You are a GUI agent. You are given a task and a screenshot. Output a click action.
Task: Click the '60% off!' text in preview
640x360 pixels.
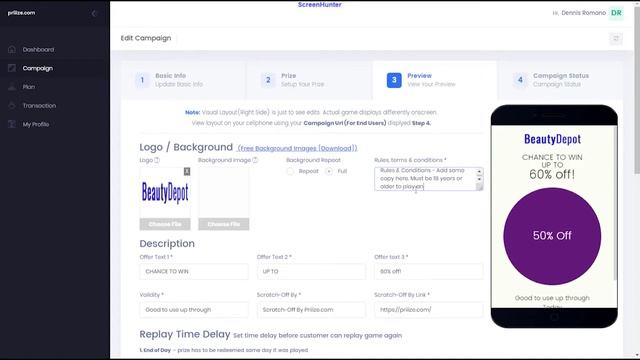coord(552,174)
